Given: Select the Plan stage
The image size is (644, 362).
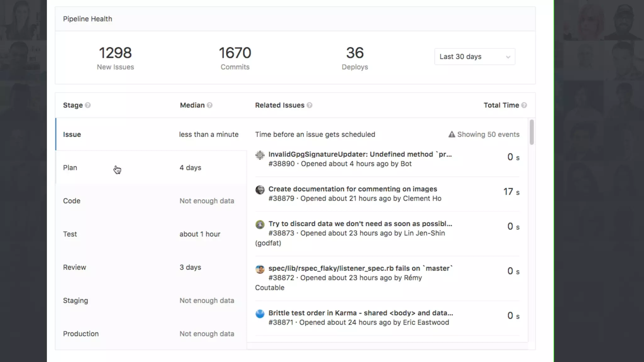Looking at the screenshot, I should [70, 168].
